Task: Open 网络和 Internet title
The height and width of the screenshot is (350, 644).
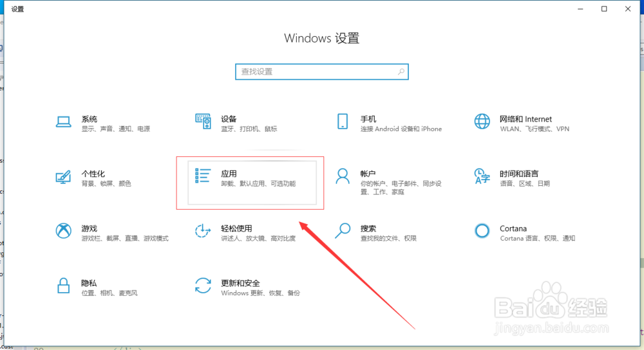Action: (526, 119)
